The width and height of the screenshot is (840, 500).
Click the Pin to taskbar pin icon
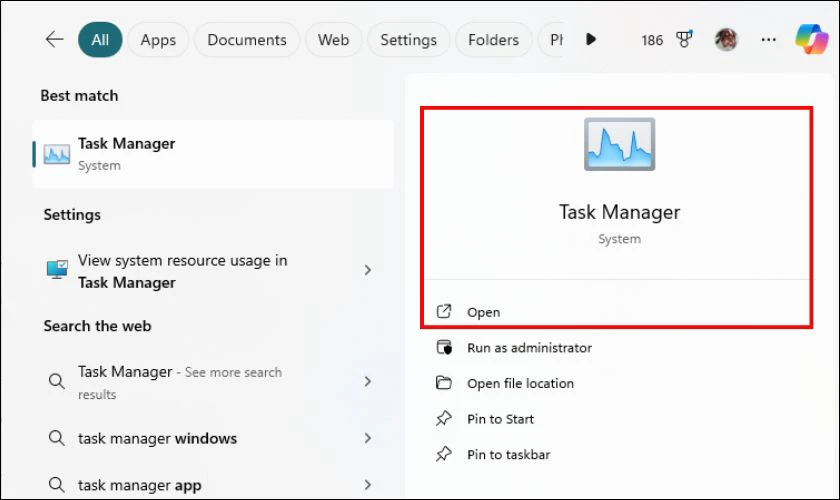click(444, 454)
